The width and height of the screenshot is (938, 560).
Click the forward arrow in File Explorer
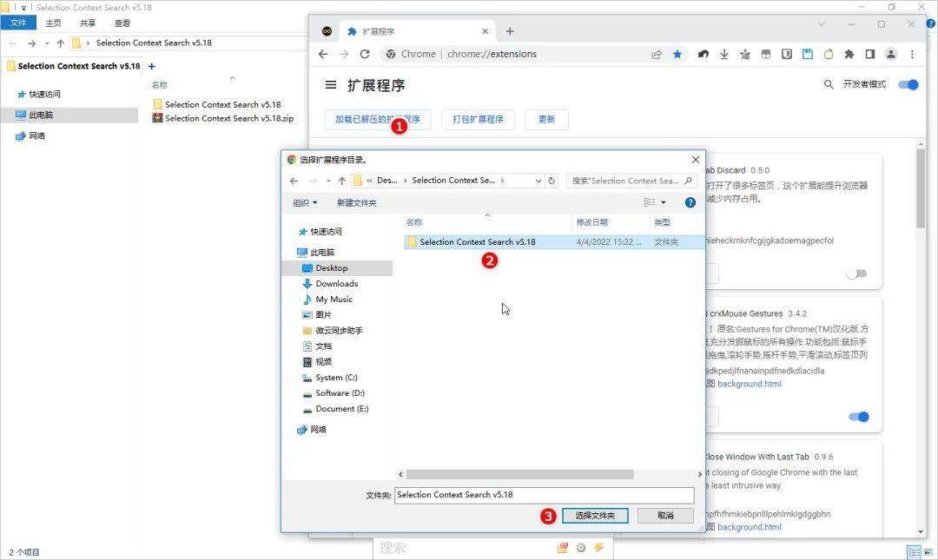32,43
